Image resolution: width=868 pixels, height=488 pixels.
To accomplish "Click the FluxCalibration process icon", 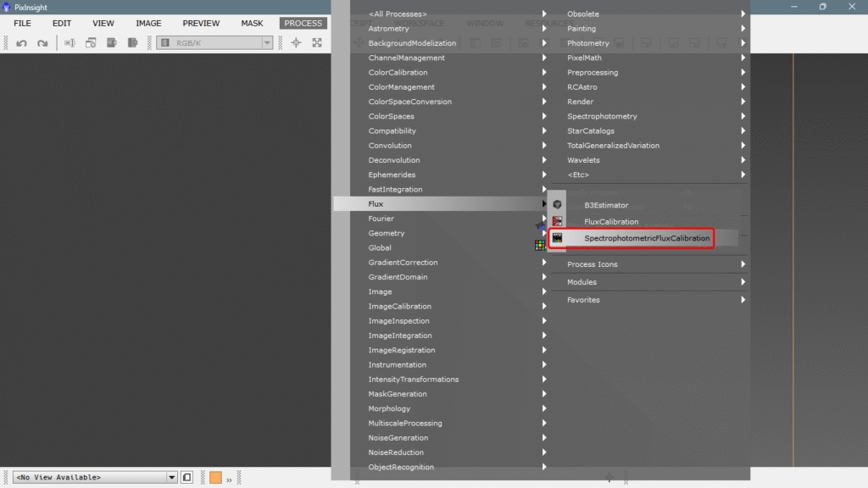I will pyautogui.click(x=558, y=221).
